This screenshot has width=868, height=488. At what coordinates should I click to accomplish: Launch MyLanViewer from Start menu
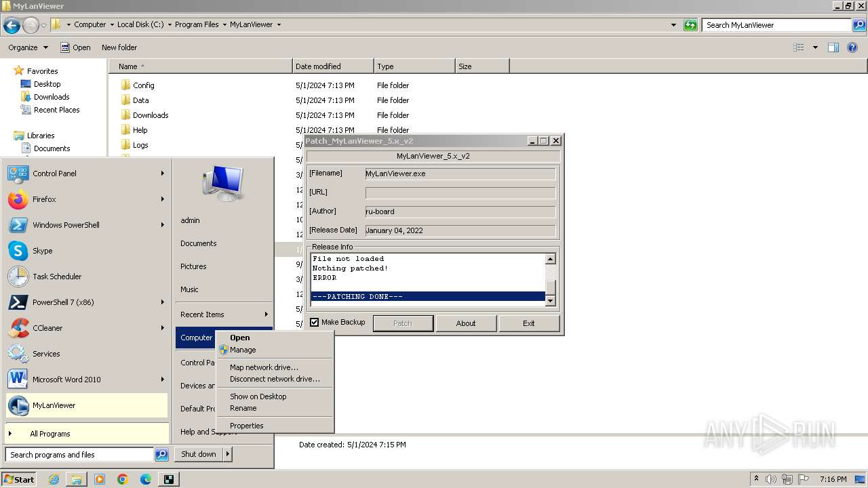(x=87, y=405)
